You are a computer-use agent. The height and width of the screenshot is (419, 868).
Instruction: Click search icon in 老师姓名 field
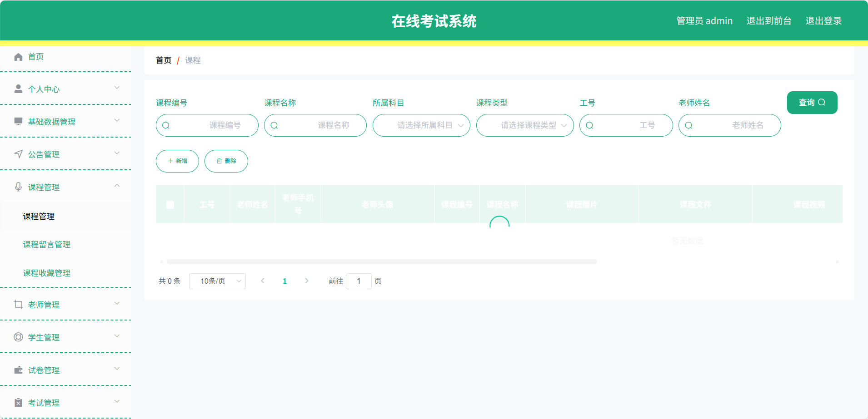coord(688,125)
